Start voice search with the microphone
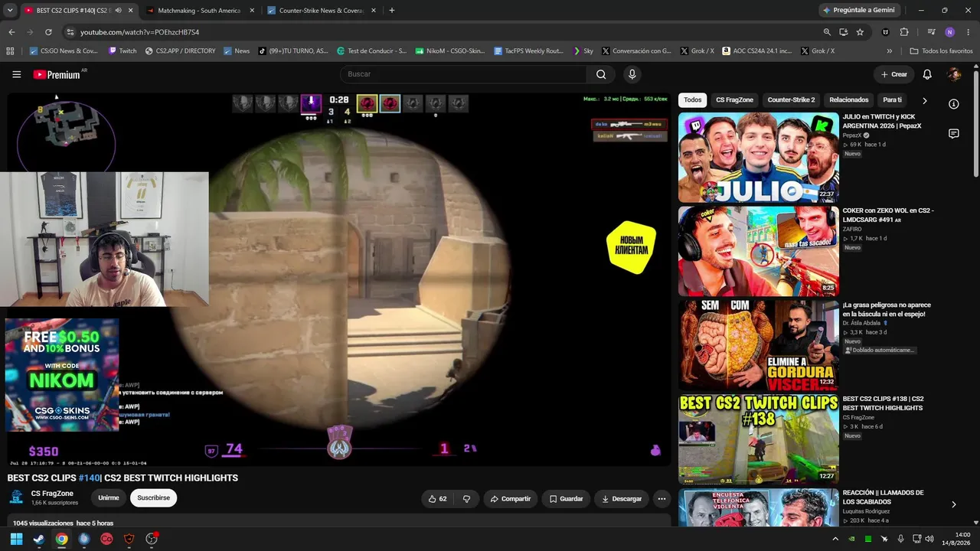The image size is (980, 551). tap(632, 74)
